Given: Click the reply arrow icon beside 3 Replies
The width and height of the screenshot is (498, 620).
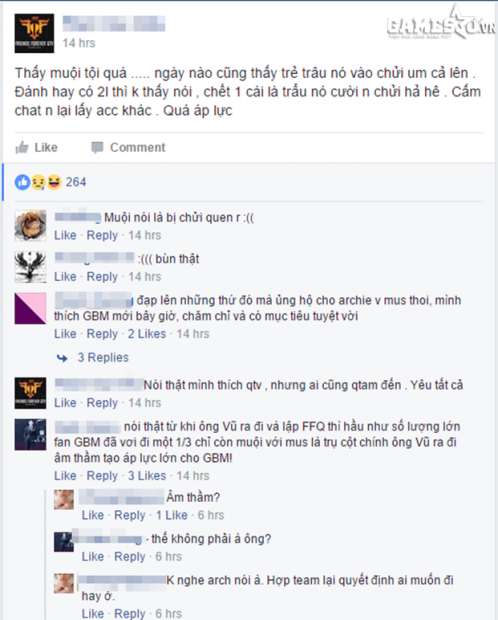Looking at the screenshot, I should click(x=62, y=358).
